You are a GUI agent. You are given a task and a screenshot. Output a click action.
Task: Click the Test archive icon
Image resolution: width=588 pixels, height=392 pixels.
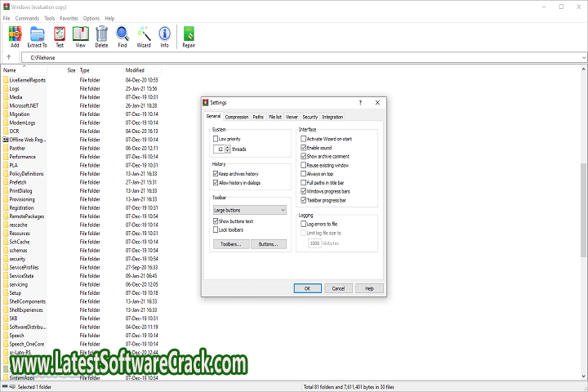click(59, 35)
